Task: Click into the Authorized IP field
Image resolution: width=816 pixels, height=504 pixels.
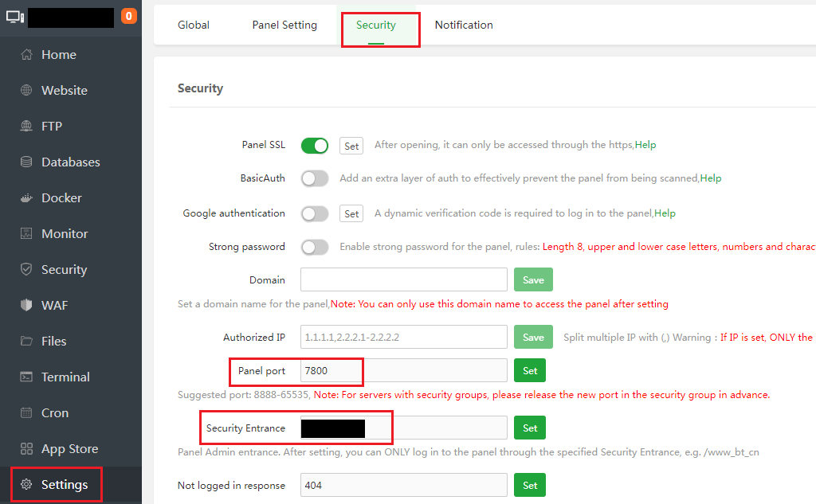Action: [x=404, y=337]
